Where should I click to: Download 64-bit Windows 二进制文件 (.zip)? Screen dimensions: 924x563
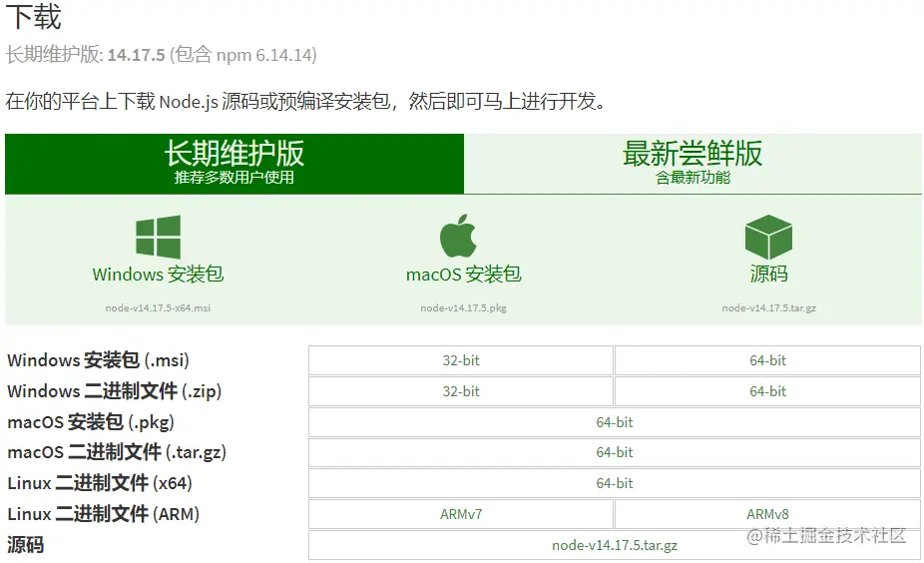(768, 391)
